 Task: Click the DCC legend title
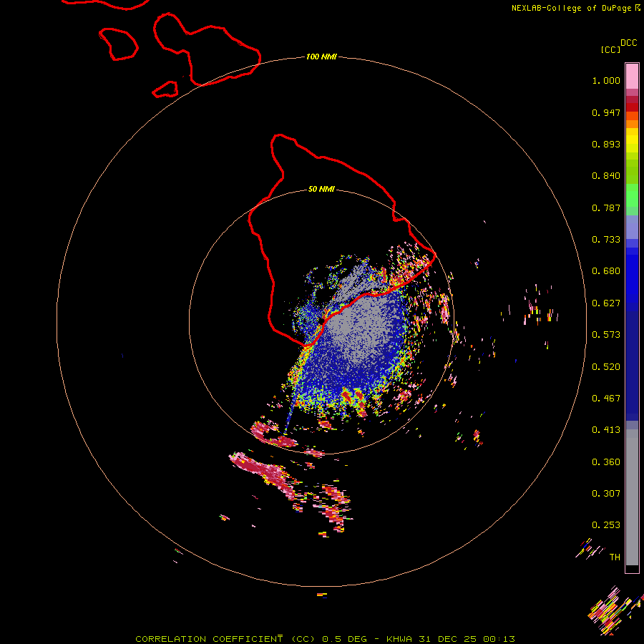(628, 43)
